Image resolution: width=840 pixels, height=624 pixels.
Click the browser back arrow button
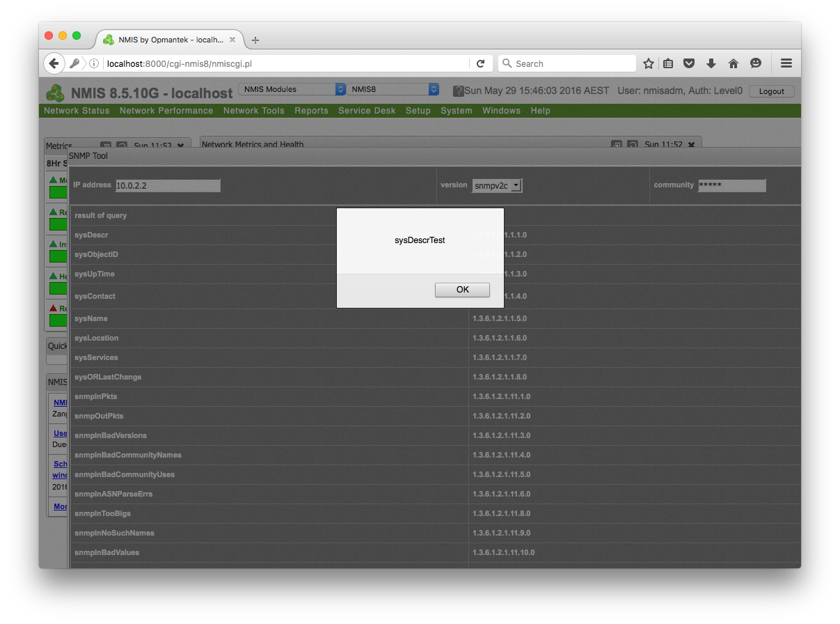click(54, 63)
